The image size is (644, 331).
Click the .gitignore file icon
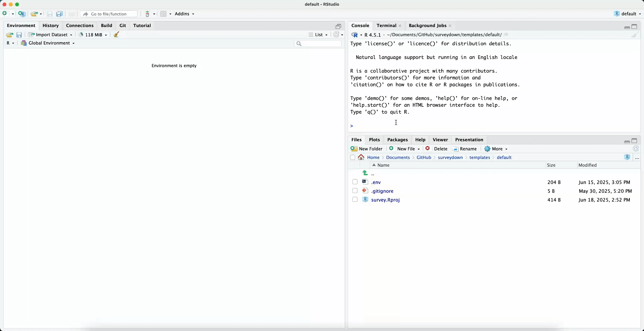coord(365,191)
